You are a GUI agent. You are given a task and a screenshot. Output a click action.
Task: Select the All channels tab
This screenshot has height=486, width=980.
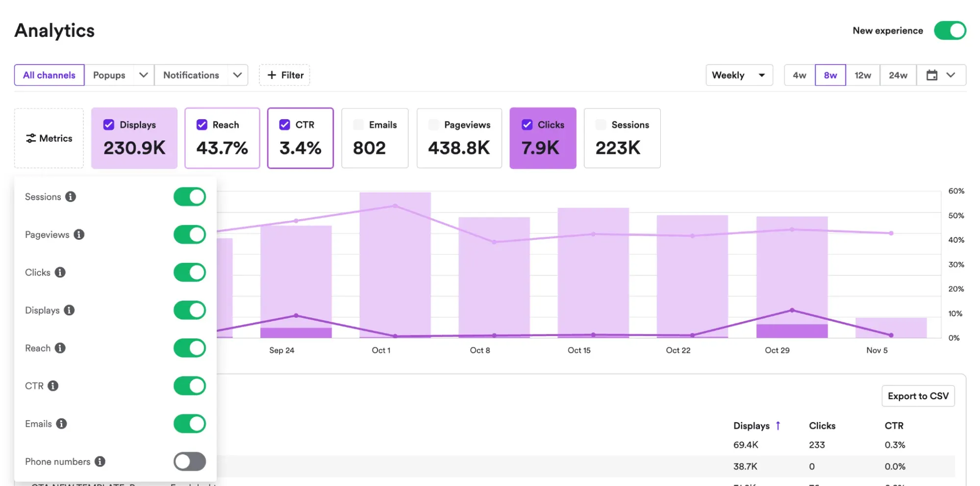49,75
